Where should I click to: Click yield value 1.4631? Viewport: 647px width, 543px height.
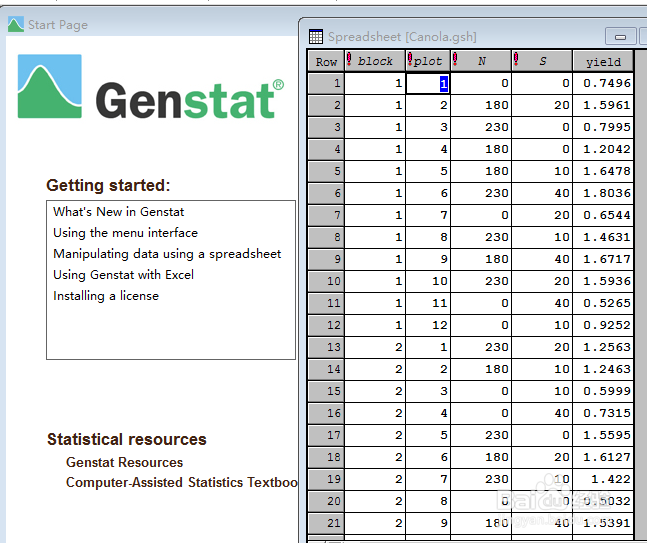[x=603, y=237]
